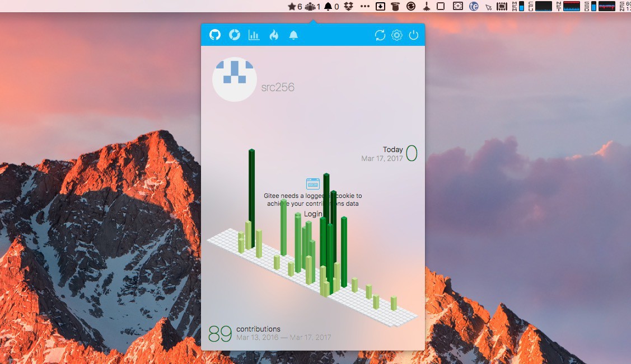Click the menu bar bell icon showing 0
The image size is (631, 364).
pos(331,6)
